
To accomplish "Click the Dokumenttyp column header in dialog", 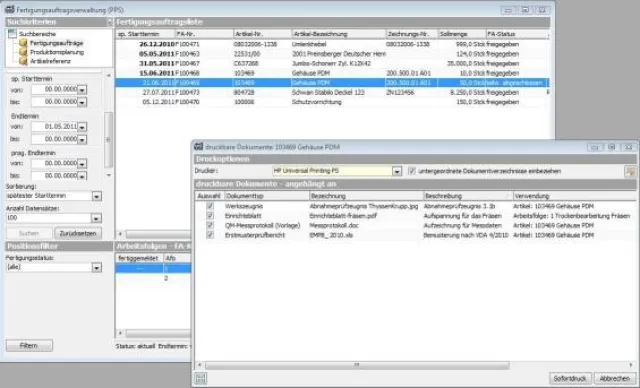I will 267,196.
